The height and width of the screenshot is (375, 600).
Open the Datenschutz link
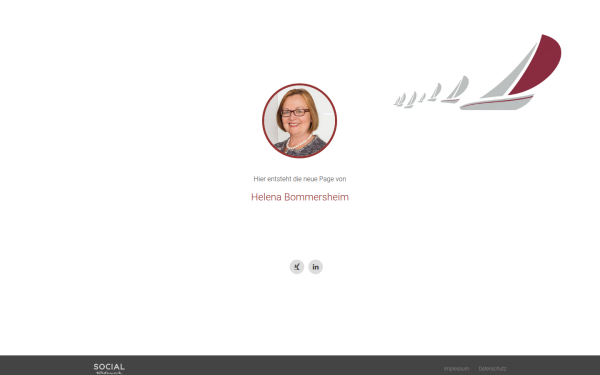coord(492,369)
